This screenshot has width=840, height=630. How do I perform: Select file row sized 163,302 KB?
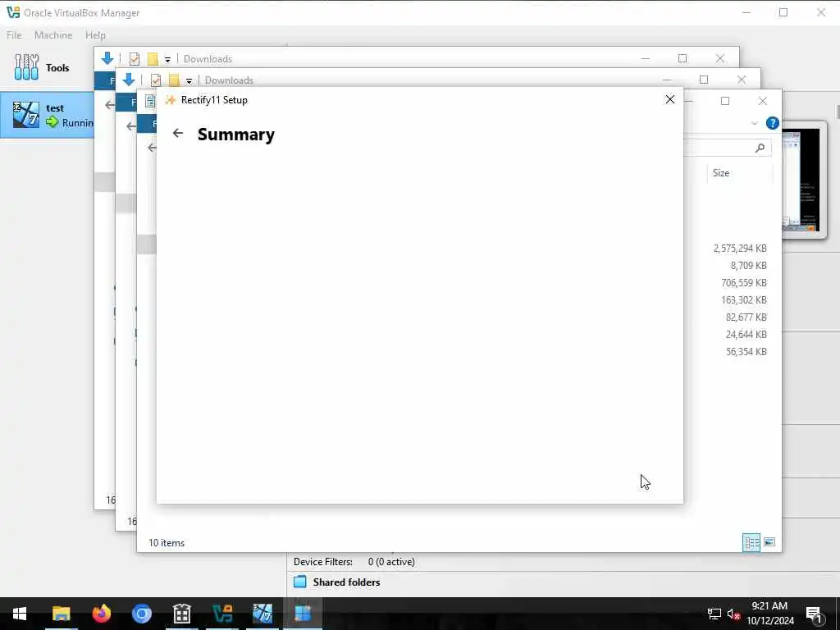(x=743, y=300)
